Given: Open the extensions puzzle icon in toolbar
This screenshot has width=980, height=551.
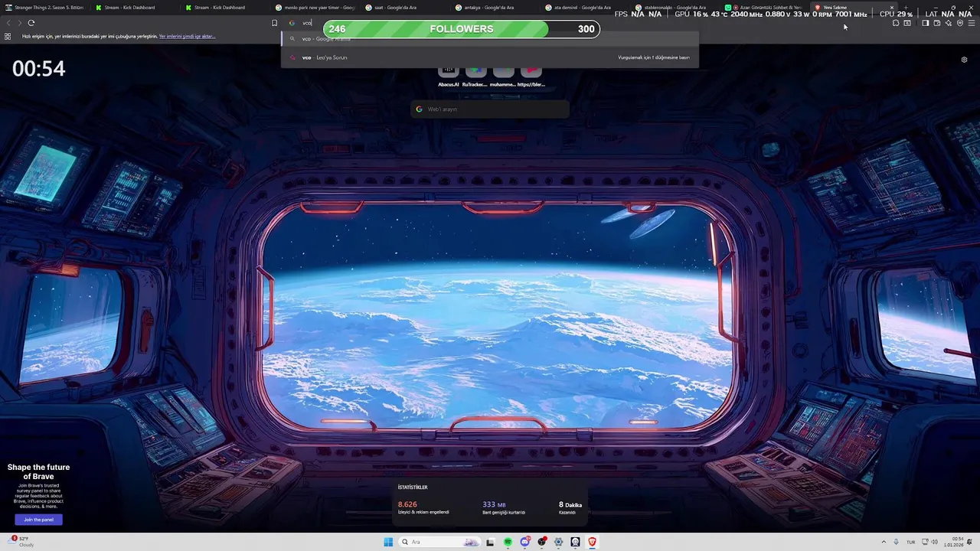Looking at the screenshot, I should pyautogui.click(x=896, y=23).
